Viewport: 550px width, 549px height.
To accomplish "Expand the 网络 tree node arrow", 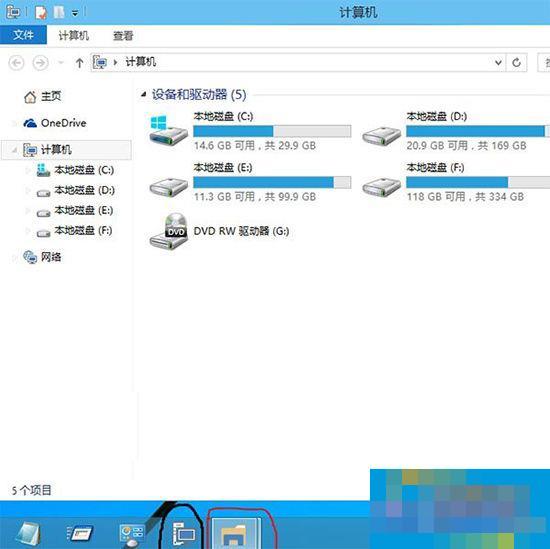I will pos(14,257).
